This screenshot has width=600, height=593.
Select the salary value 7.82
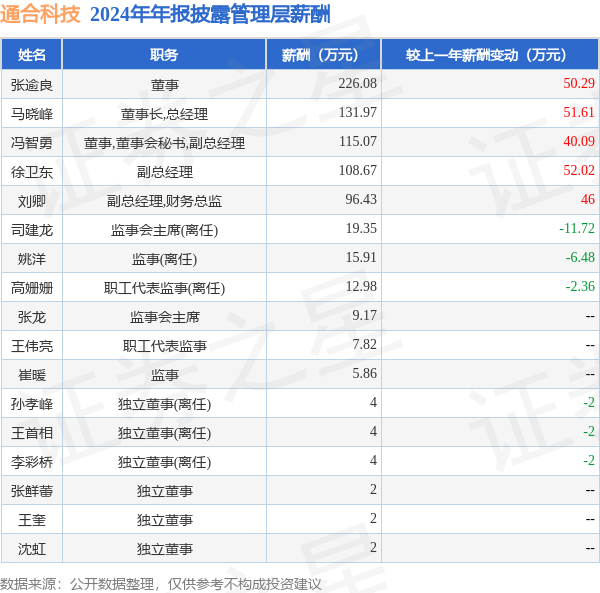364,345
